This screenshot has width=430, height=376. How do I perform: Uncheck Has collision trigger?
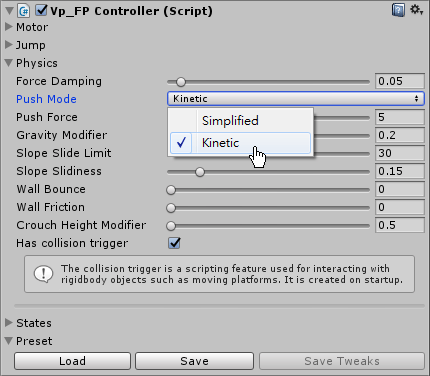(x=174, y=243)
